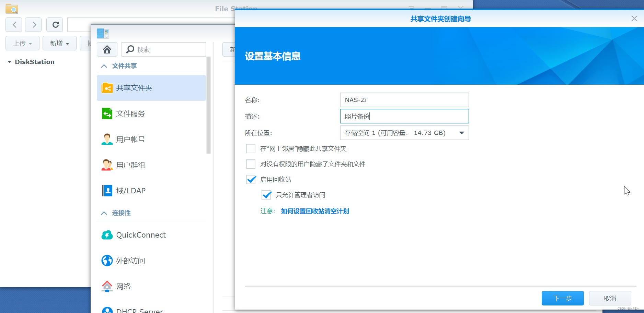Select 网络 in the sidebar

pos(151,286)
